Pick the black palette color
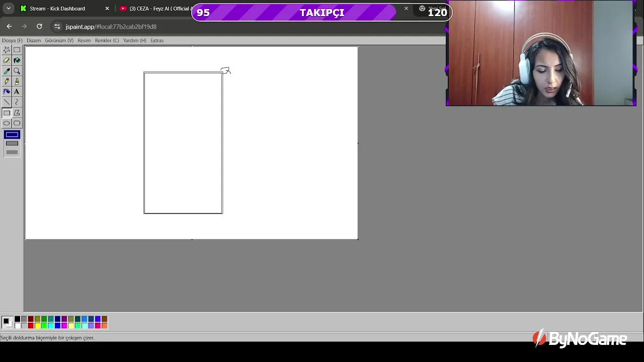Viewport: 644px width, 362px height. tap(17, 319)
